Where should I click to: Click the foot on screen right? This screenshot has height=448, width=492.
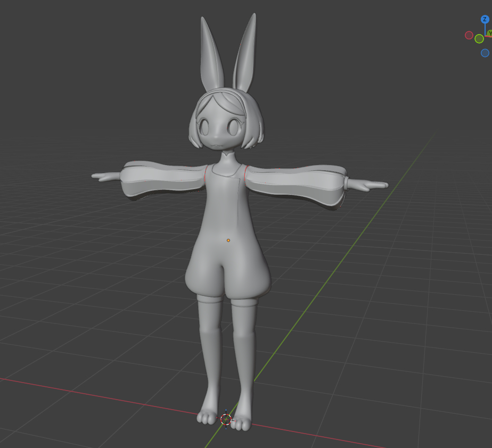[242, 421]
